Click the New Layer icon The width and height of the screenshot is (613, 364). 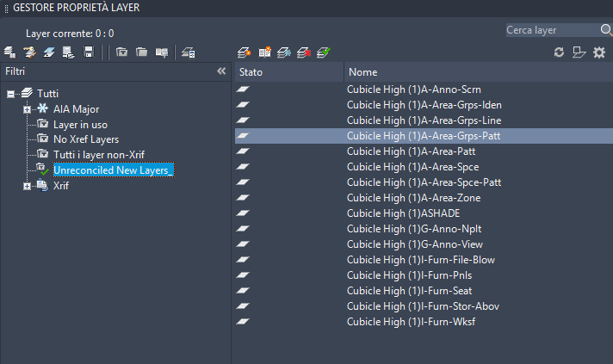(x=245, y=52)
